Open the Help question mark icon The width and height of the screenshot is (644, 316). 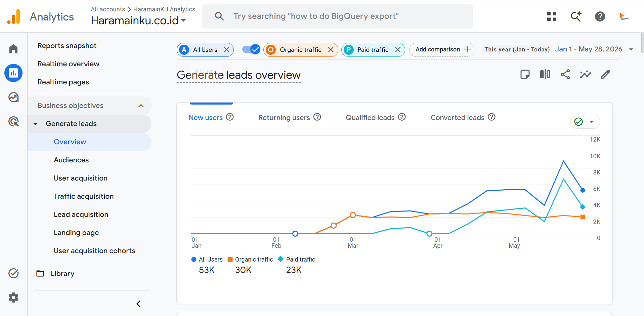click(600, 16)
